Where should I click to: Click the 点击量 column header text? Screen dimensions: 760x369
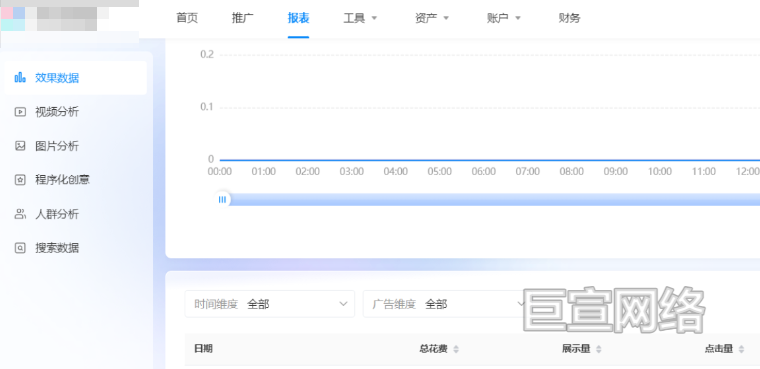coord(719,349)
